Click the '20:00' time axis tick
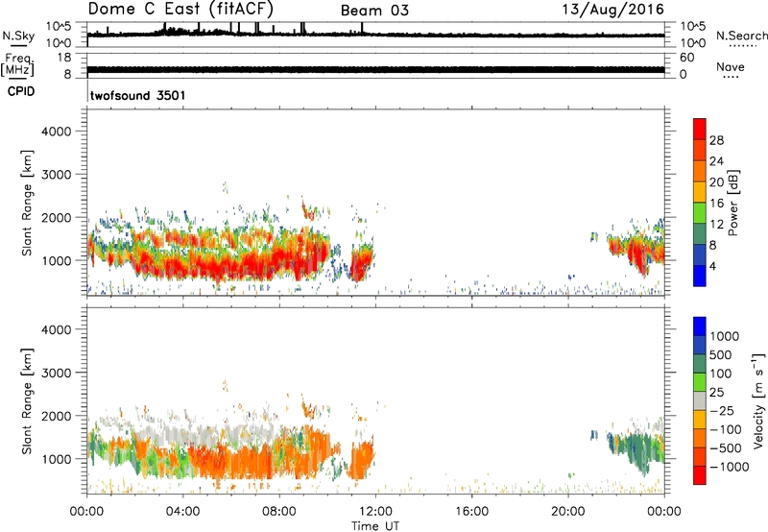This screenshot has height=532, width=768. pos(568,512)
